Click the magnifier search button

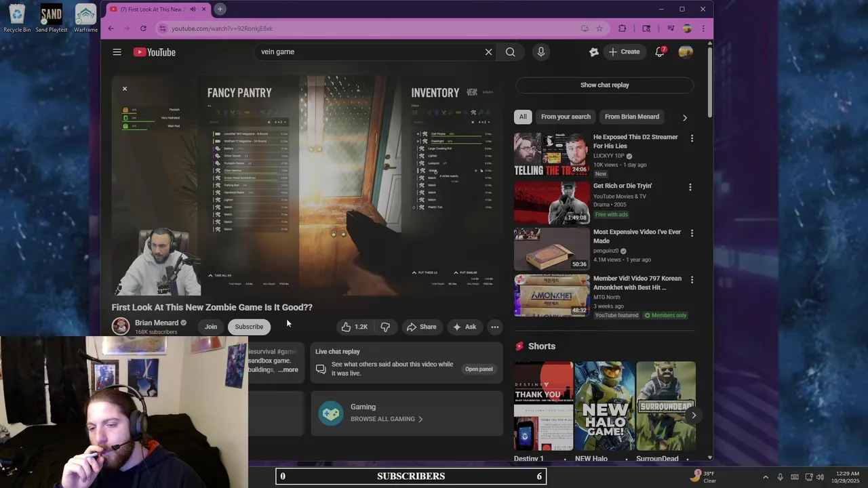(x=510, y=52)
